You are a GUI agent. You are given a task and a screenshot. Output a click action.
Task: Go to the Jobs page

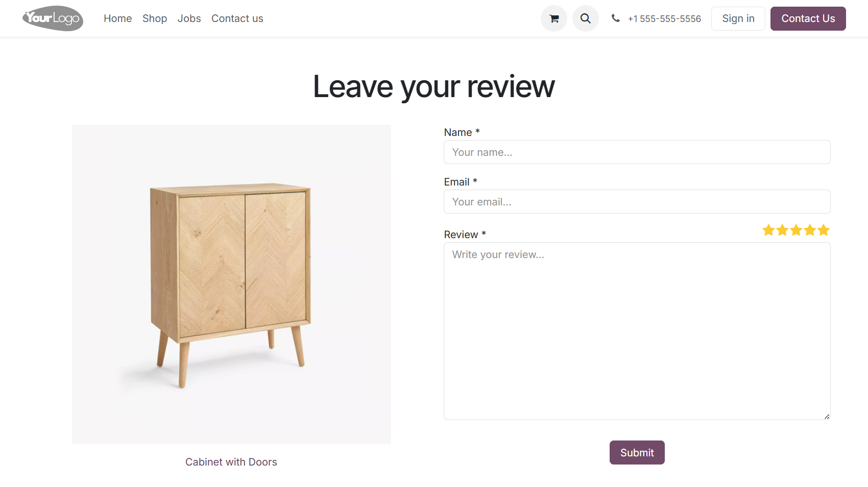click(x=189, y=18)
